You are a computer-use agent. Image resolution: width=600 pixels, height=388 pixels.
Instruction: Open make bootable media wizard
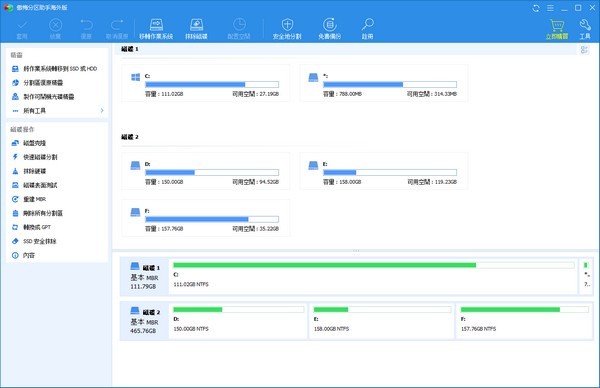[x=43, y=97]
